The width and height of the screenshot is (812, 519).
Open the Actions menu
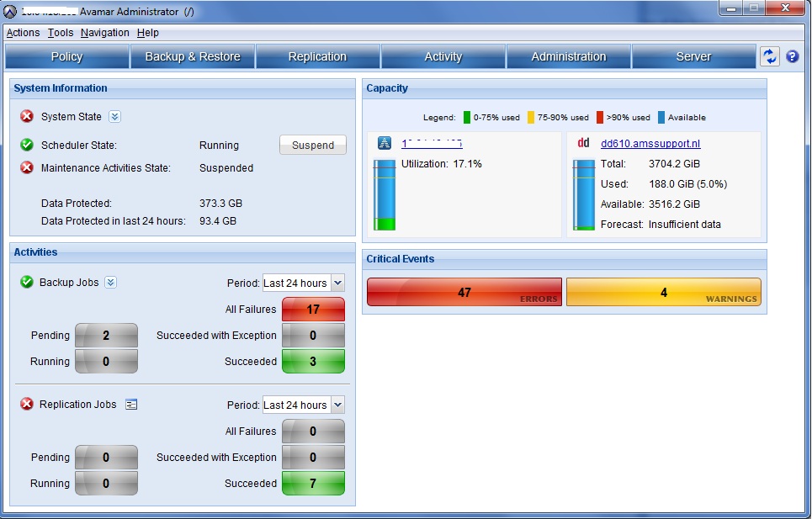pos(22,33)
